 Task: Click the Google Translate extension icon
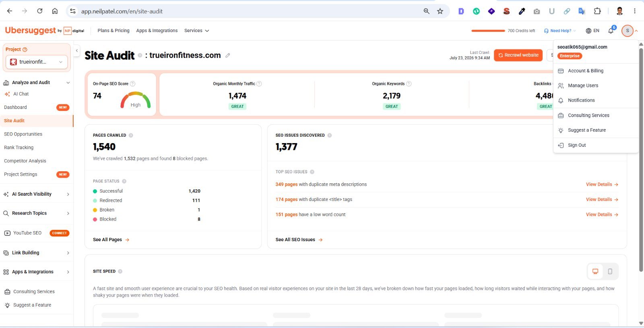(582, 11)
